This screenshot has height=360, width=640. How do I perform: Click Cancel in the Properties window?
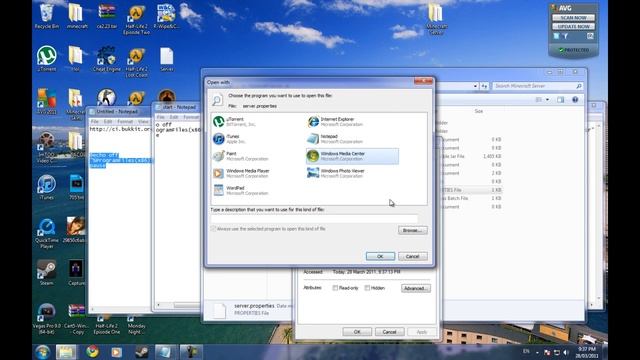(x=389, y=332)
